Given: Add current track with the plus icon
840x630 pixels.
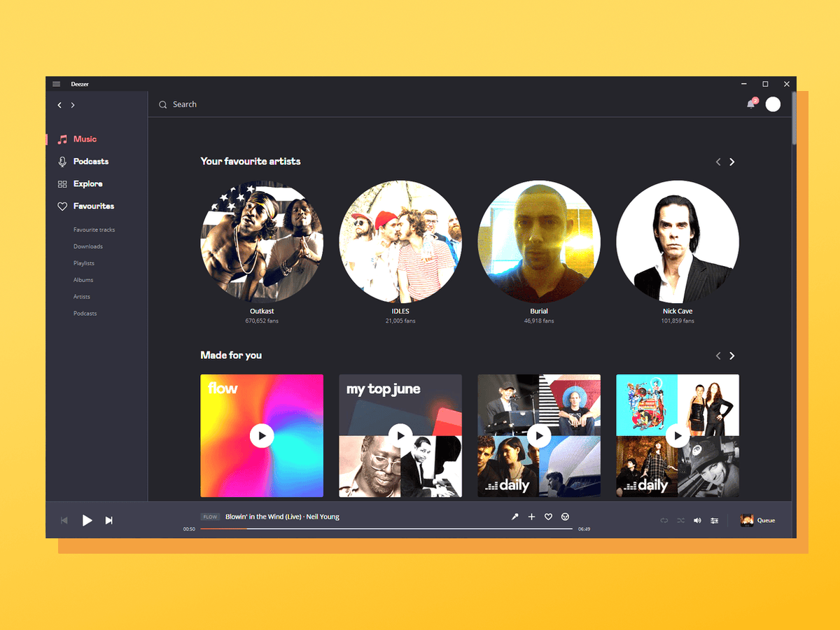Looking at the screenshot, I should click(x=532, y=517).
